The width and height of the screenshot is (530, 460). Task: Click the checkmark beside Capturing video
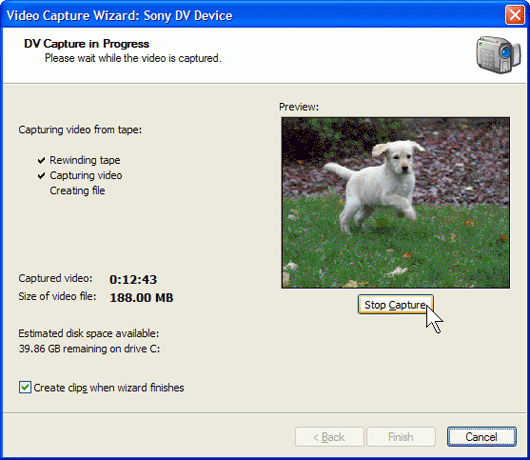(41, 176)
